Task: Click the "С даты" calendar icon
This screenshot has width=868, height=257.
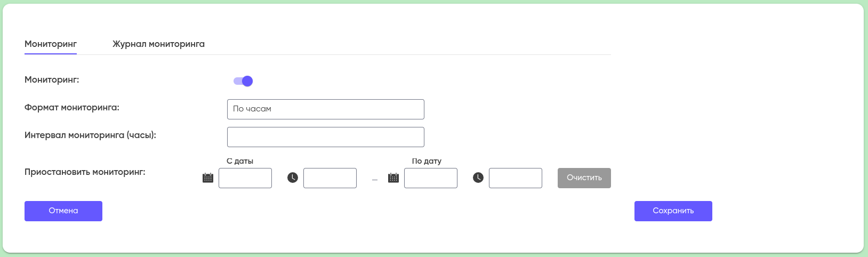Action: [208, 178]
